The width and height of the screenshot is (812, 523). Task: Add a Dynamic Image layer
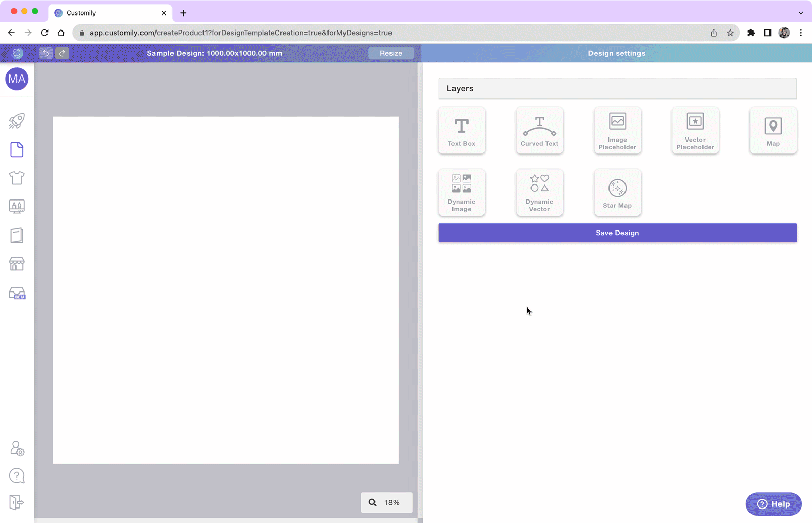pos(461,192)
